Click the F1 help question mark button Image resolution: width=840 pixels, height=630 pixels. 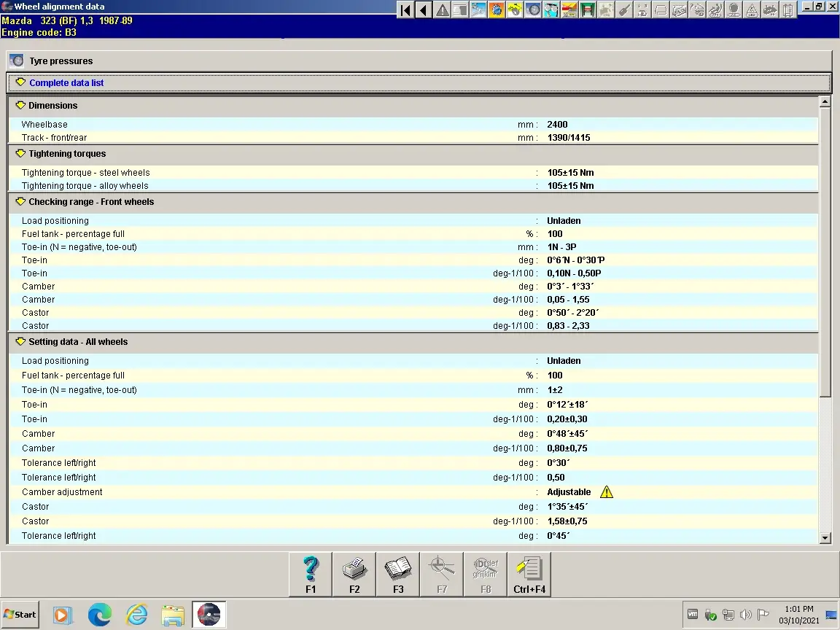(311, 574)
